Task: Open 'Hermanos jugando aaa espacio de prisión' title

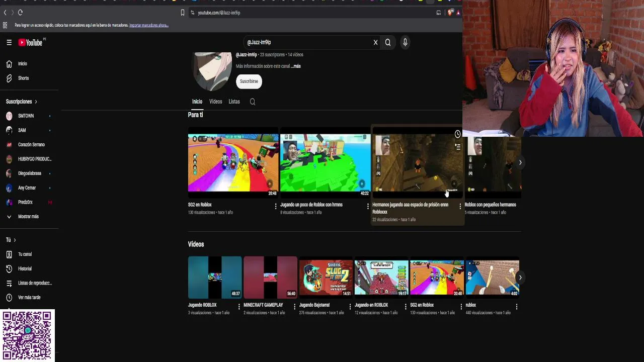Action: (410, 208)
